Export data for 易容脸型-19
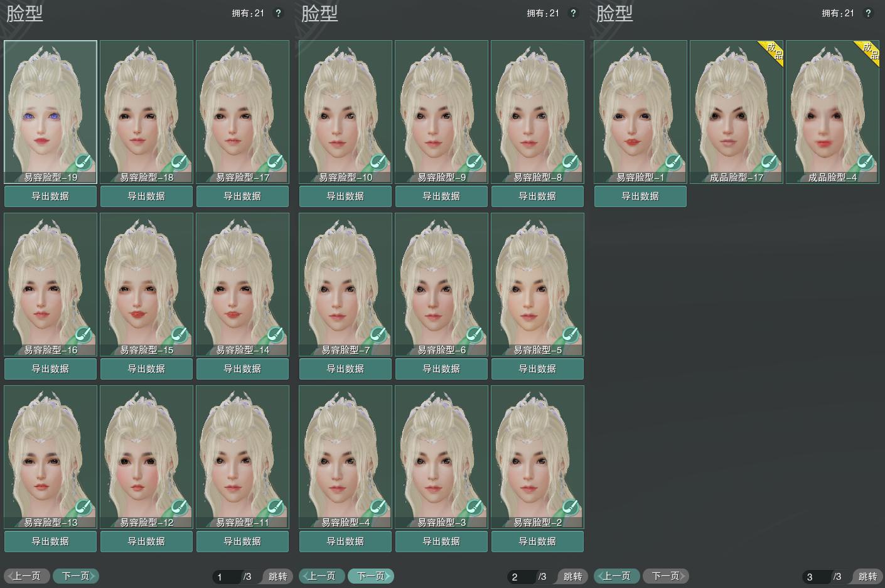 (51, 196)
